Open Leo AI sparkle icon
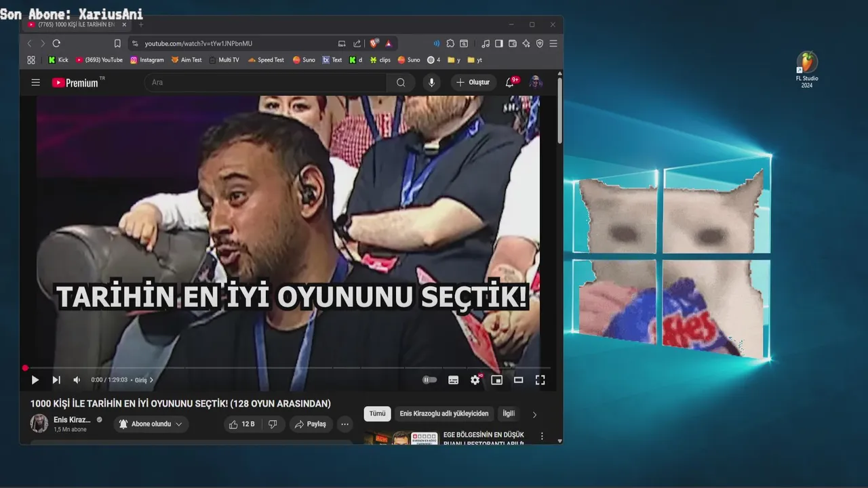Image resolution: width=868 pixels, height=488 pixels. point(526,43)
